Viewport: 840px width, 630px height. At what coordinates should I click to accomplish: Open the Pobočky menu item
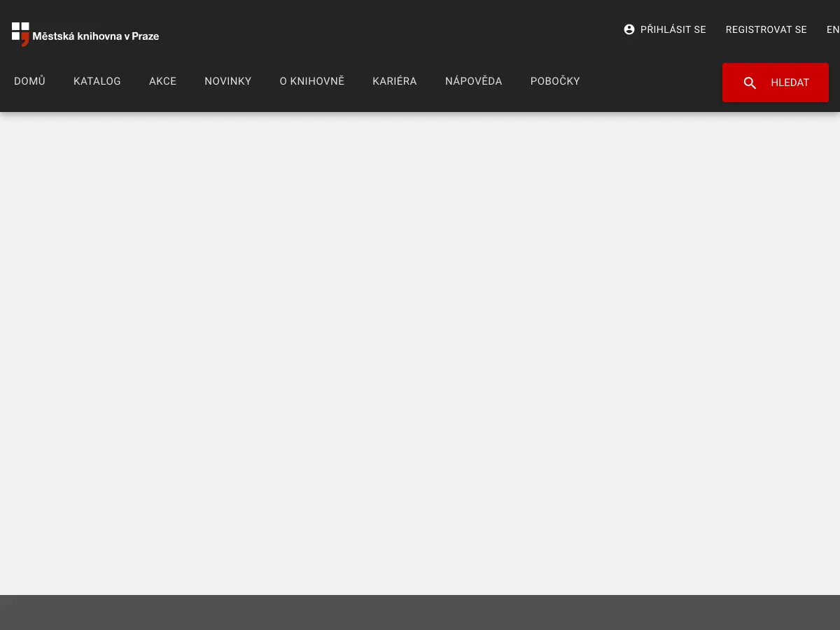tap(555, 81)
